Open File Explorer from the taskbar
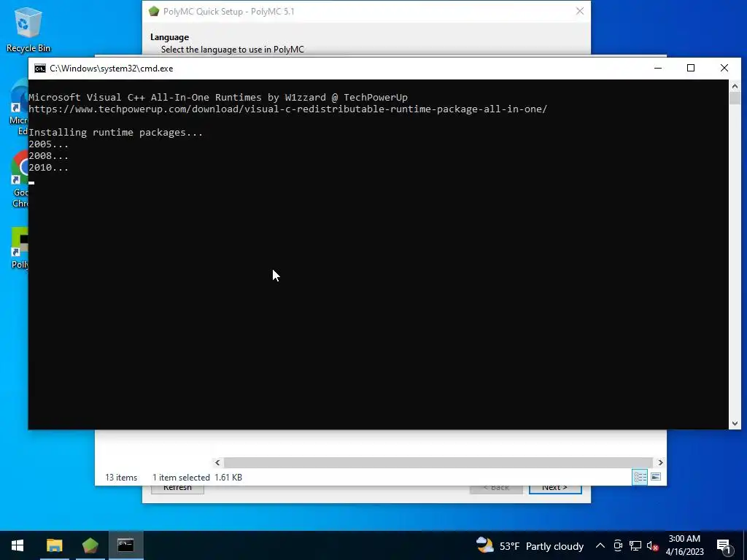Screen dimensions: 747x560 [x=54, y=545]
